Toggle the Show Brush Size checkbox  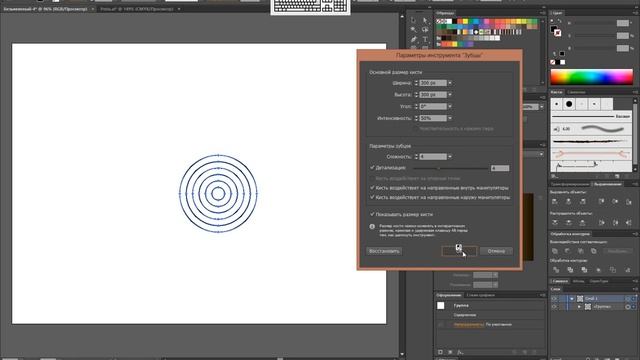372,214
